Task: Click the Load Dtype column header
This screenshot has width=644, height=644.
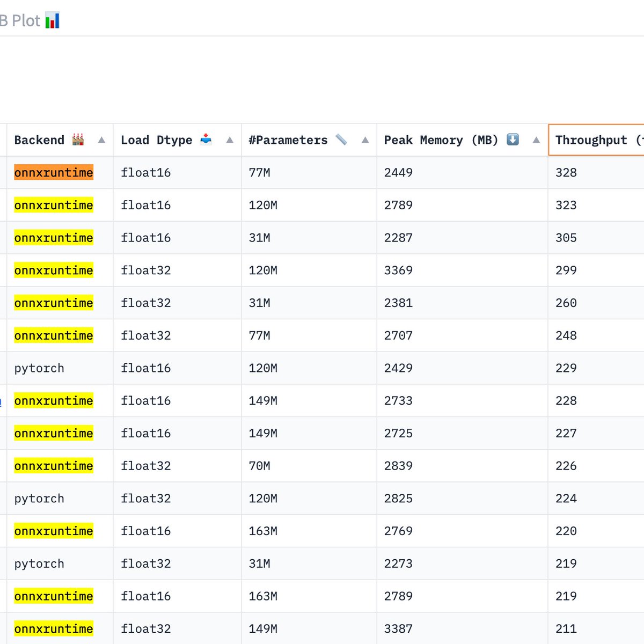Action: pos(156,140)
